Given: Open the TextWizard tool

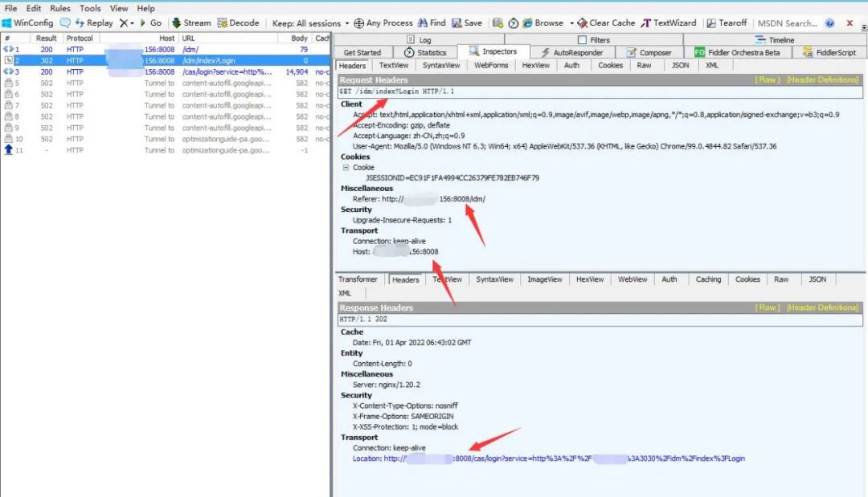Looking at the screenshot, I should click(x=669, y=22).
